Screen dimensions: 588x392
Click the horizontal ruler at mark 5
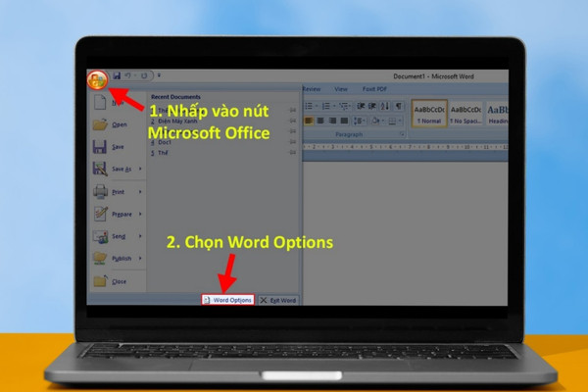tap(371, 147)
